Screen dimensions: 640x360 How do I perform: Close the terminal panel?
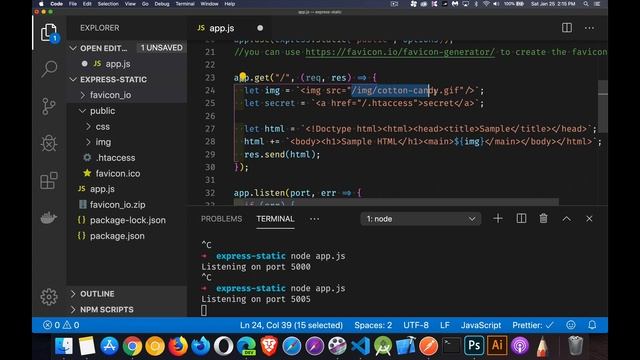589,219
